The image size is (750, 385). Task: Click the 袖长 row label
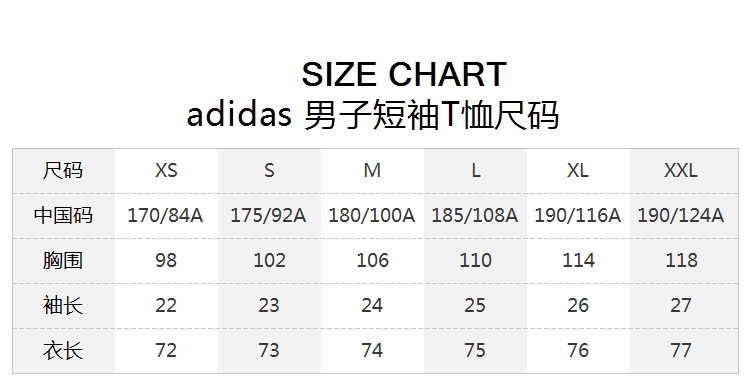coord(63,305)
